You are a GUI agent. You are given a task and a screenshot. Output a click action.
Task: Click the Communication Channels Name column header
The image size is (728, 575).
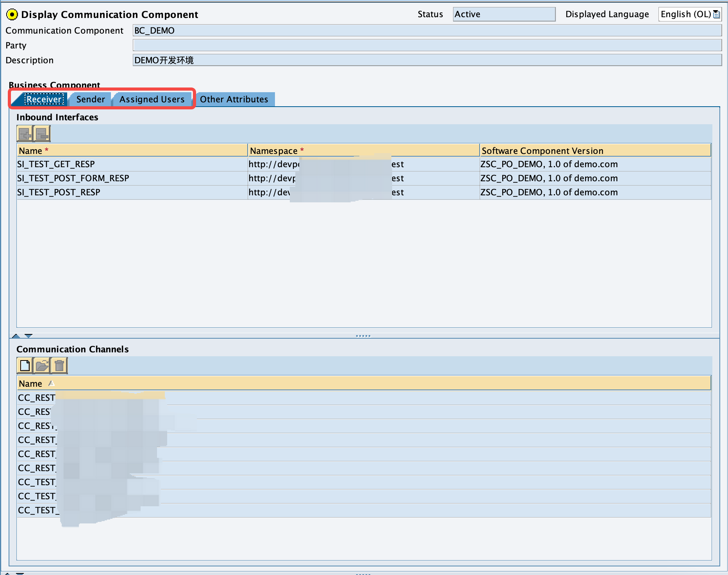[364, 383]
